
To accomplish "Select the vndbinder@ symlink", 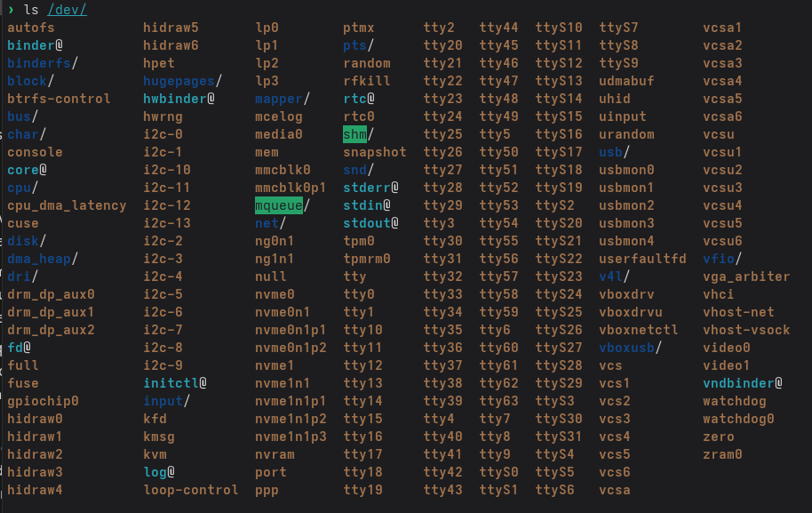I will coord(743,383).
